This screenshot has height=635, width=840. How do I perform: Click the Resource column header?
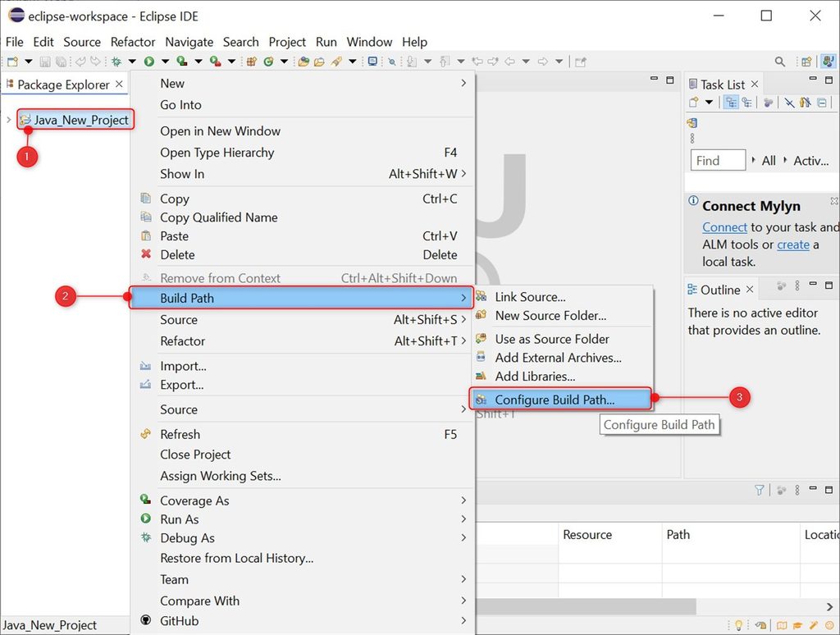609,534
